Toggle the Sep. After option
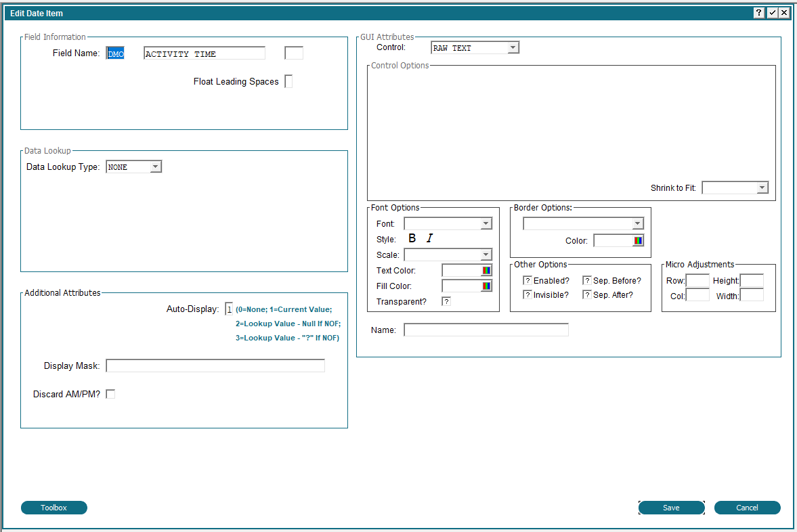The width and height of the screenshot is (797, 532). coord(586,294)
